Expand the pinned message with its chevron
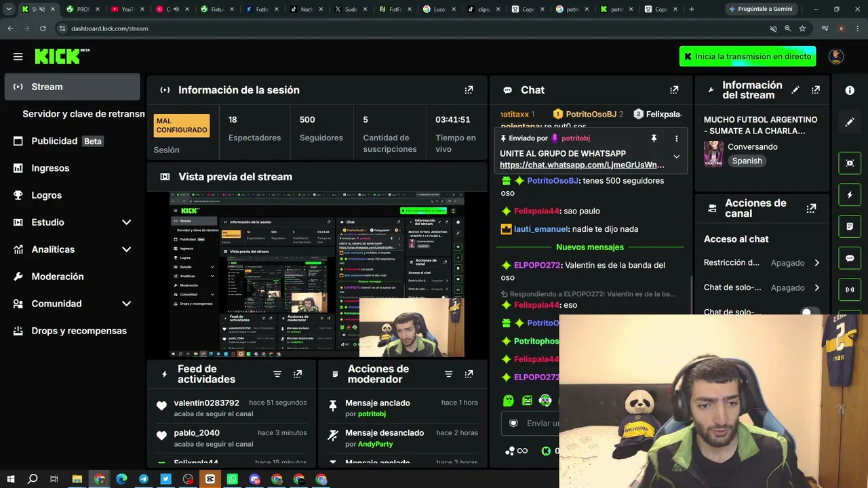The image size is (868, 488). 676,157
